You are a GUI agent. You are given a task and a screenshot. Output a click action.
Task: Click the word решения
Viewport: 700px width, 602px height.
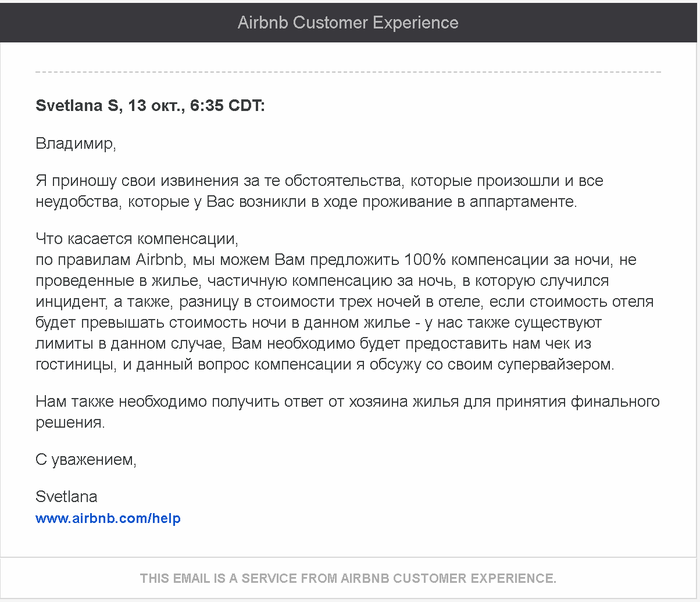coord(69,423)
